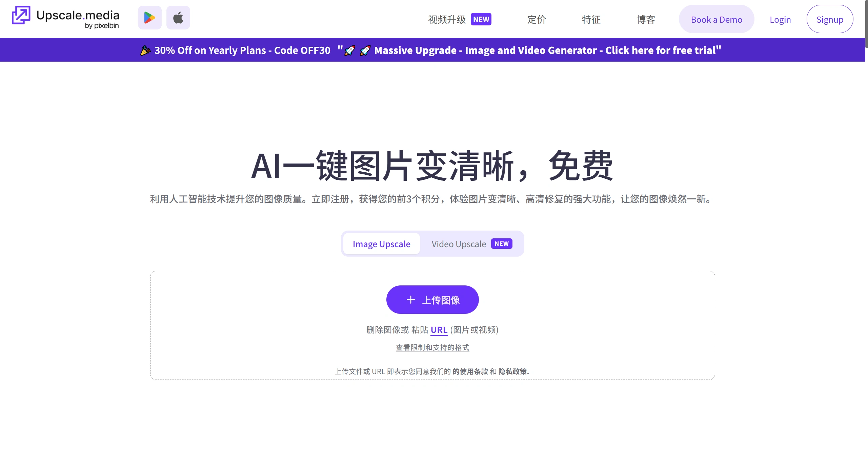868x473 pixels.
Task: Click the Book a Demo button
Action: pos(716,19)
